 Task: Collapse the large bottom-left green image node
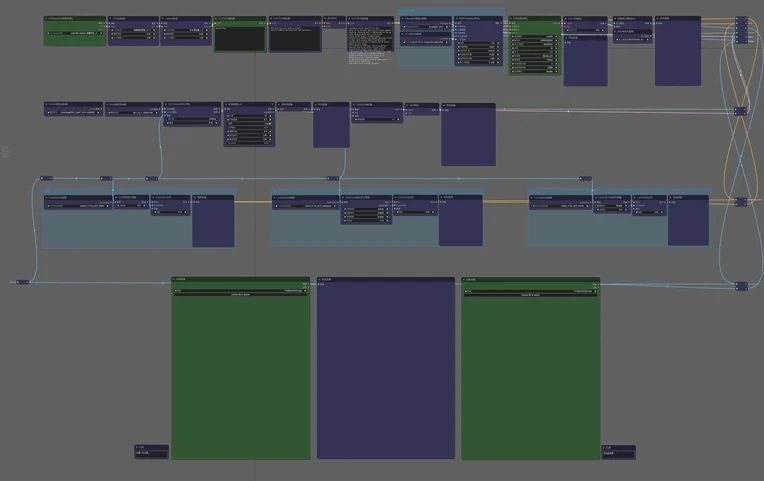pyautogui.click(x=174, y=279)
